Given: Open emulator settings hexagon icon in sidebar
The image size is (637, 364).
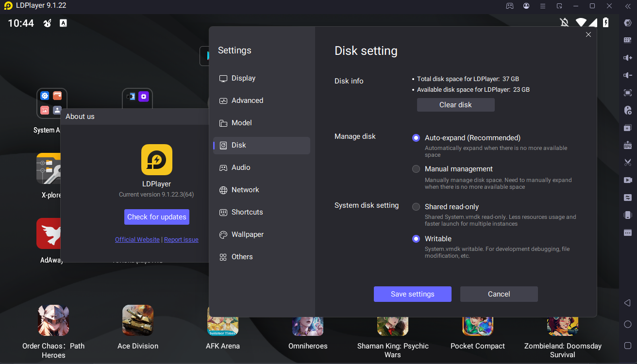Looking at the screenshot, I should coord(627,23).
